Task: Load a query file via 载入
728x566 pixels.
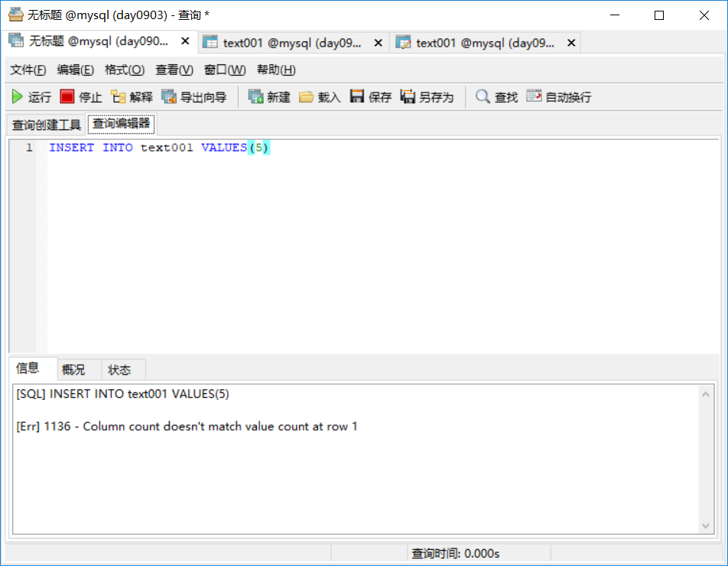Action: pyautogui.click(x=320, y=96)
